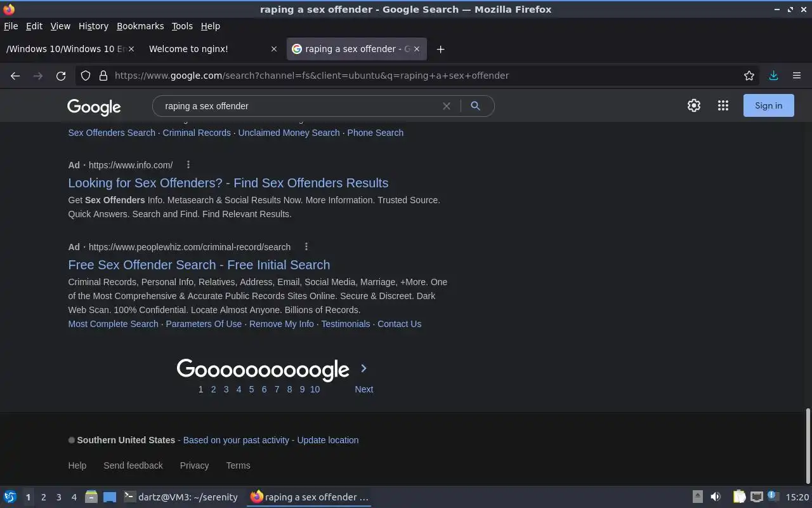Open Testimonials sitelink
The width and height of the screenshot is (812, 508).
tap(346, 324)
